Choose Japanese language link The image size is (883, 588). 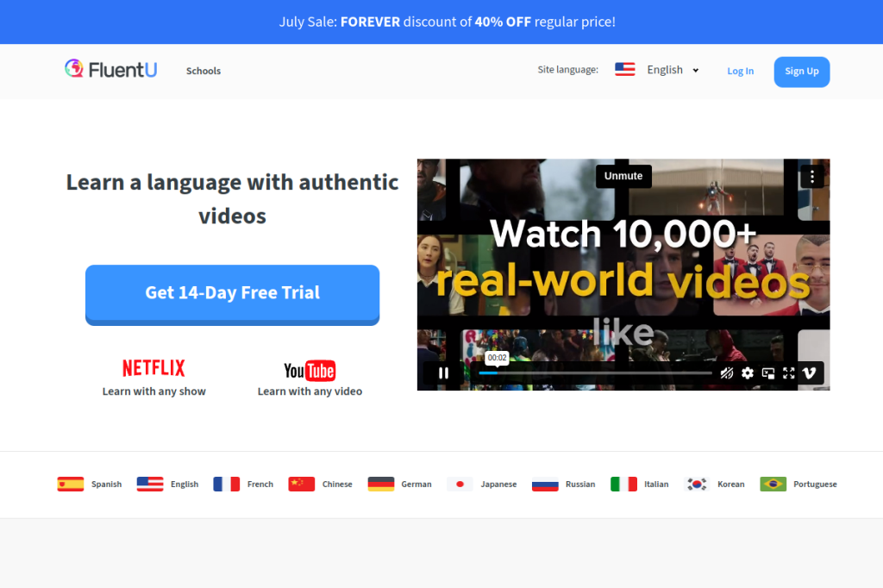[x=498, y=485]
